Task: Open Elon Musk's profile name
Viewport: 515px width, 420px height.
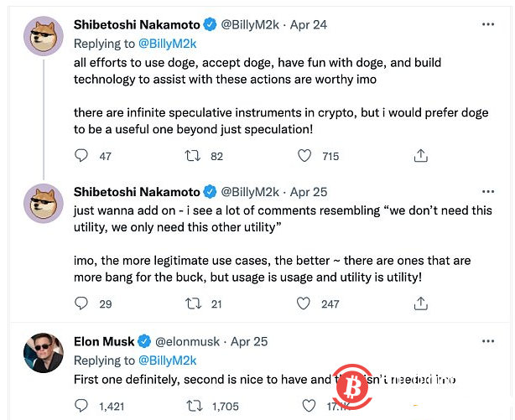Action: [x=104, y=341]
